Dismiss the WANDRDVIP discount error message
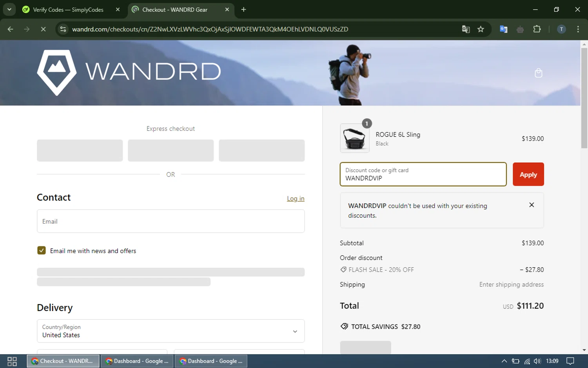Viewport: 588px width, 368px height. click(532, 205)
